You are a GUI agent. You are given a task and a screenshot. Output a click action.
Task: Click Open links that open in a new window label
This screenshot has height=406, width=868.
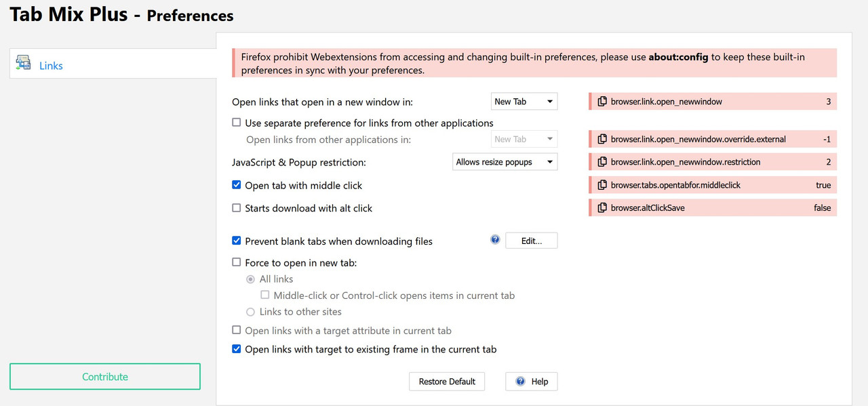[322, 102]
